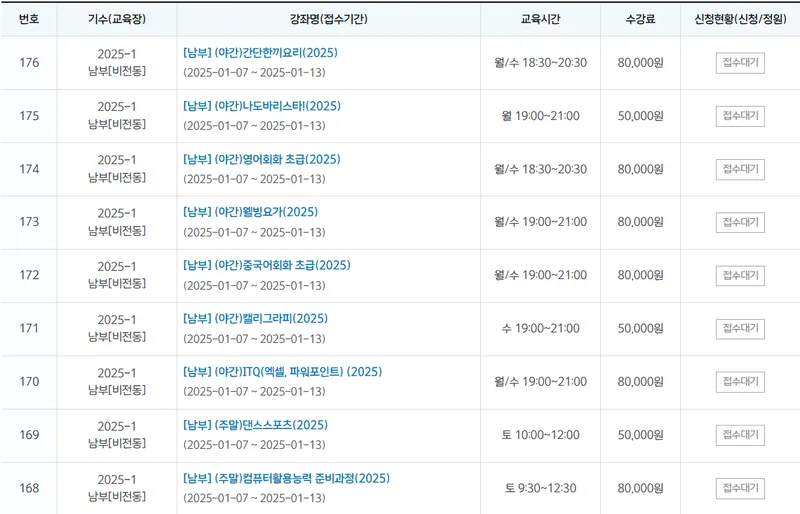Click 접수대기 button for course 172
Screen dimensions: 800x514
pyautogui.click(x=740, y=276)
